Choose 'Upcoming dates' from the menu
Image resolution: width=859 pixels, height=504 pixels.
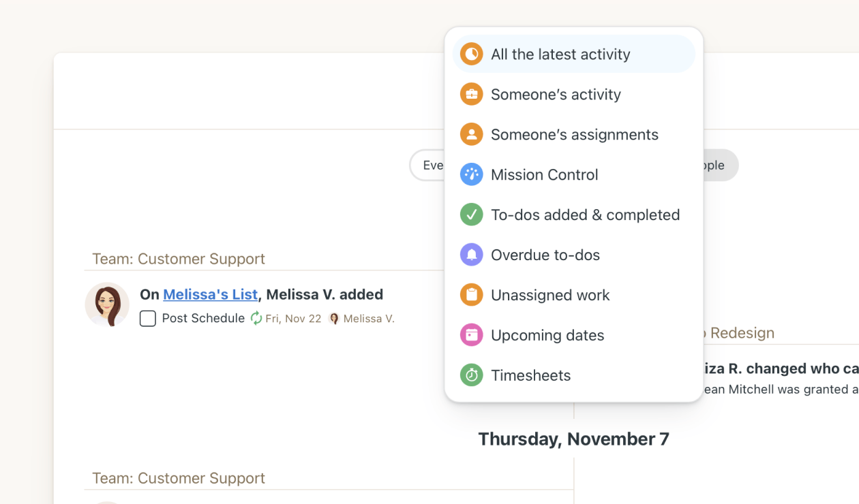click(547, 334)
